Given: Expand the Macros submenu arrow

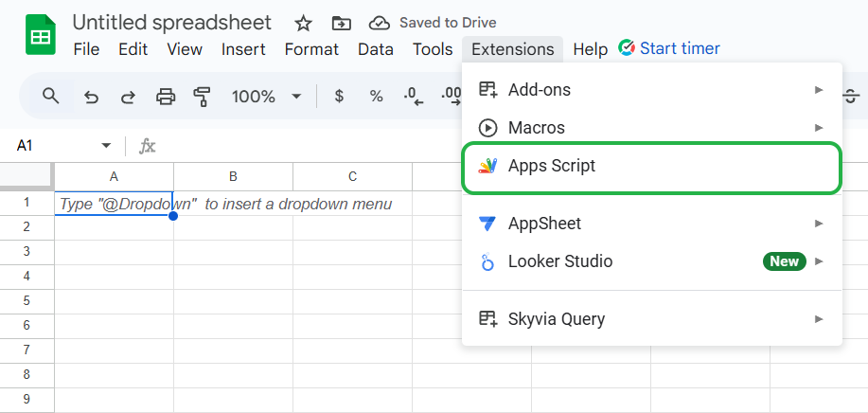Looking at the screenshot, I should point(819,128).
